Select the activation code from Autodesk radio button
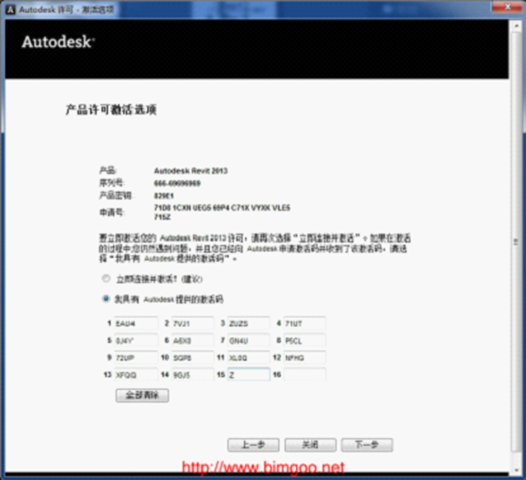 click(x=106, y=299)
